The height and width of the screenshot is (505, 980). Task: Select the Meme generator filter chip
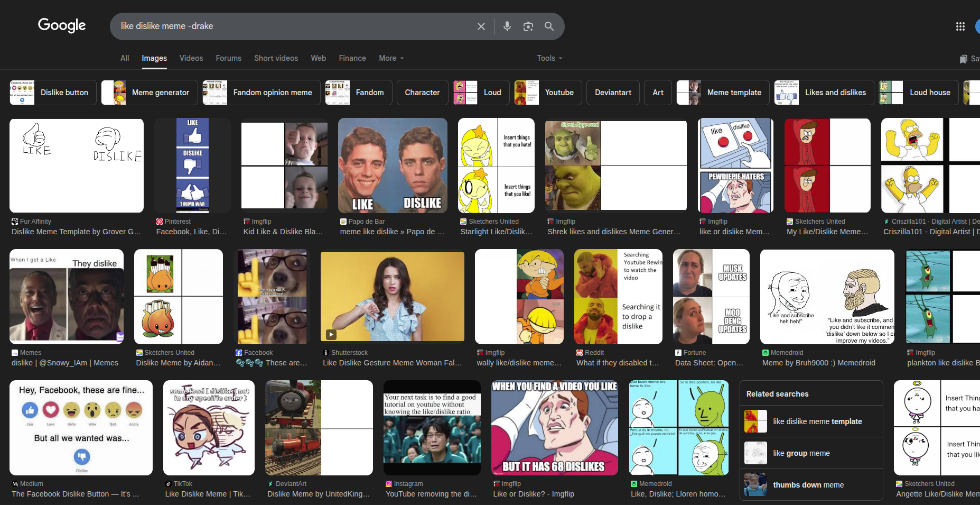(150, 93)
